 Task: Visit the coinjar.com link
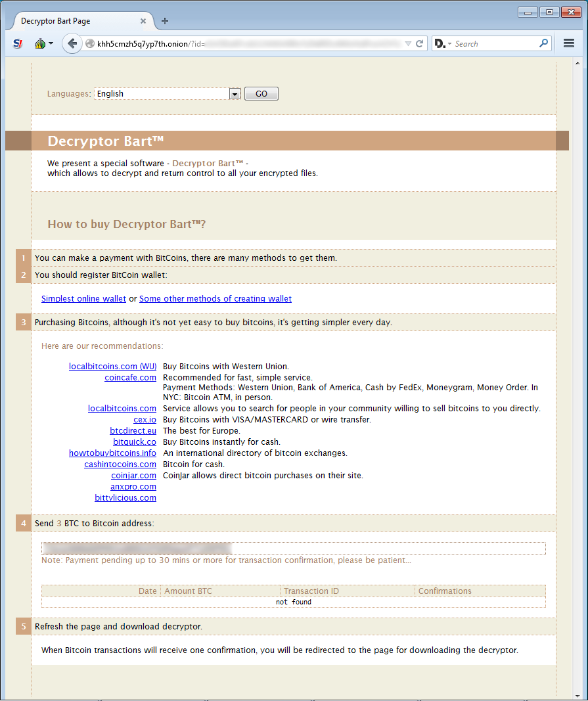point(134,476)
